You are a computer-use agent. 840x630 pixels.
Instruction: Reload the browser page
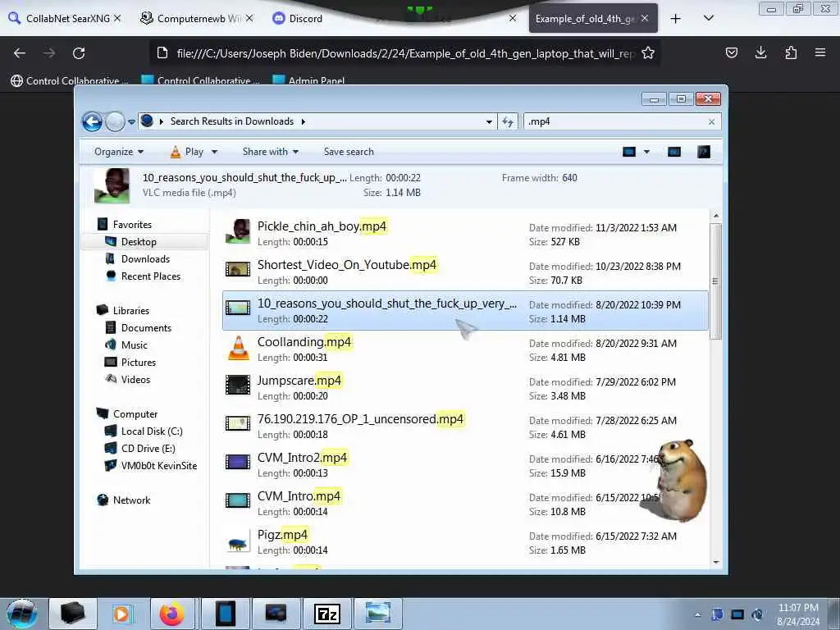79,53
